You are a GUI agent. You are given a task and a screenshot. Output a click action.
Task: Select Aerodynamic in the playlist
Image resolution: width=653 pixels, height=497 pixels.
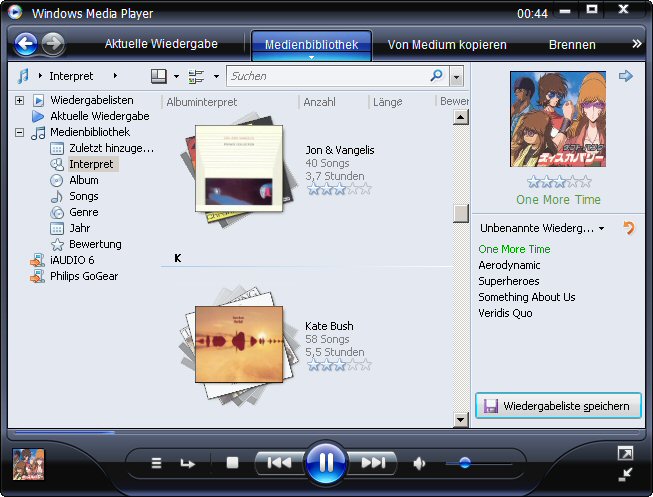(509, 265)
